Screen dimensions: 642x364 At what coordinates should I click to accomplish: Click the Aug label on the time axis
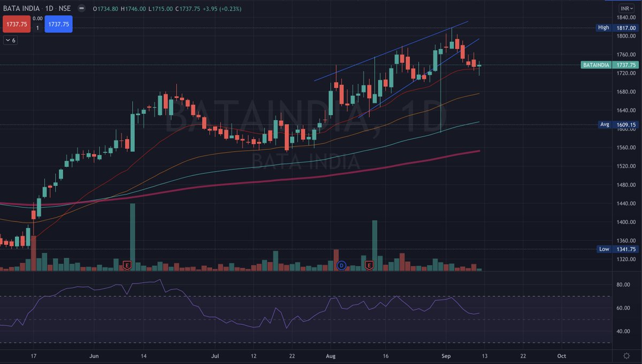(331, 355)
